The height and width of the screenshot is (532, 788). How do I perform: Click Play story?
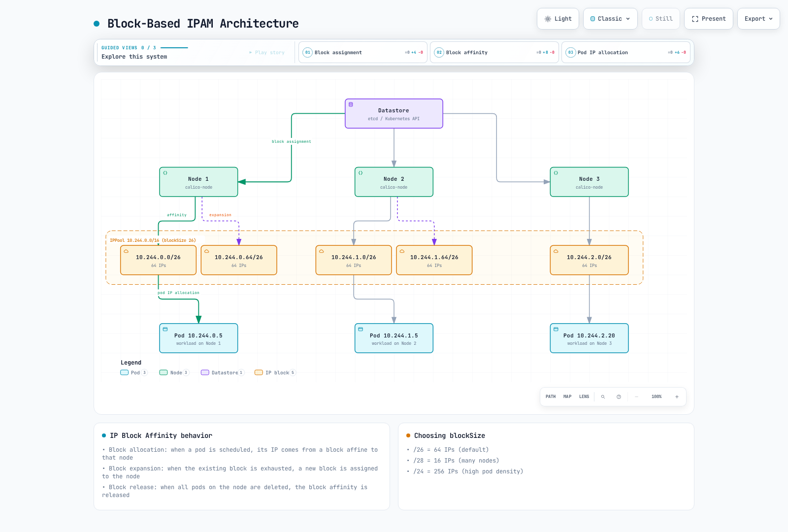(x=267, y=52)
